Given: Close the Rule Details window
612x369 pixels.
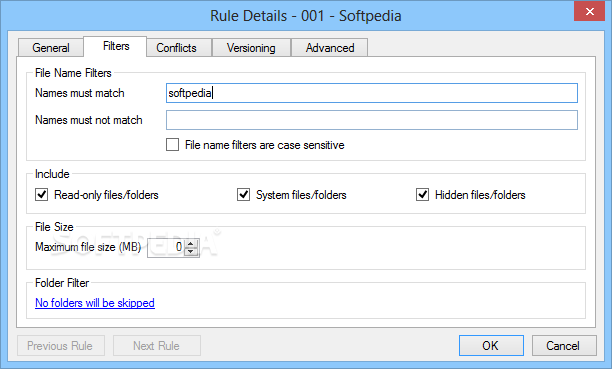Looking at the screenshot, I should click(589, 11).
